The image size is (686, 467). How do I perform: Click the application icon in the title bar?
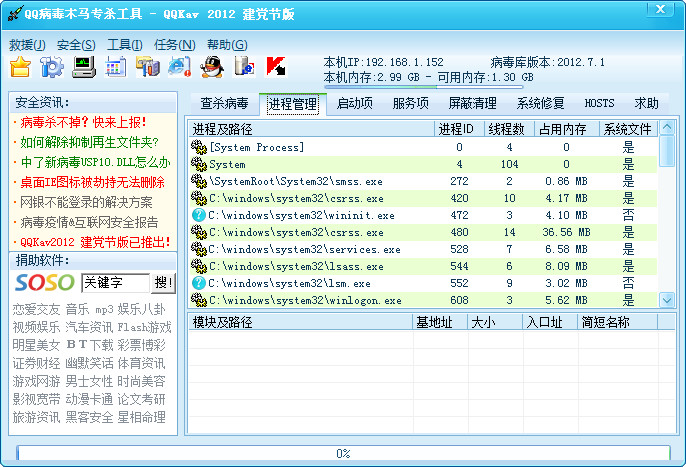[15, 14]
